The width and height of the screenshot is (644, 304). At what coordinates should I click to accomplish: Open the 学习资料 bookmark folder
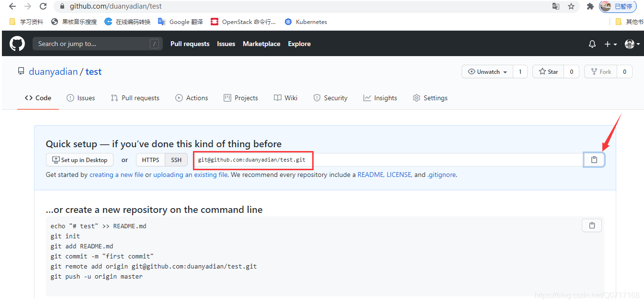(x=26, y=22)
